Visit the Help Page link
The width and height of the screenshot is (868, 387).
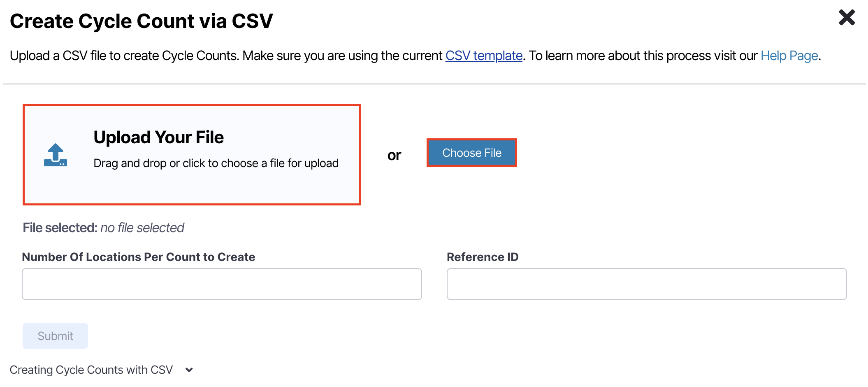tap(789, 56)
